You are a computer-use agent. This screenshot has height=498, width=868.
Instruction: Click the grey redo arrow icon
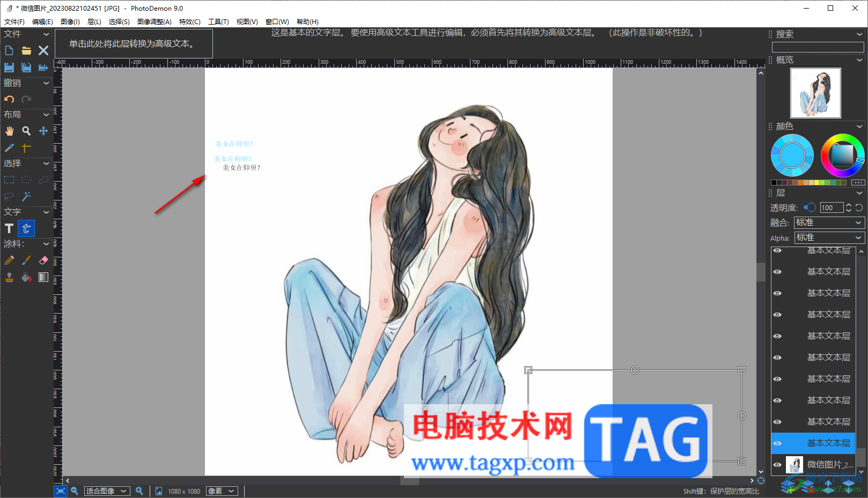tap(26, 99)
